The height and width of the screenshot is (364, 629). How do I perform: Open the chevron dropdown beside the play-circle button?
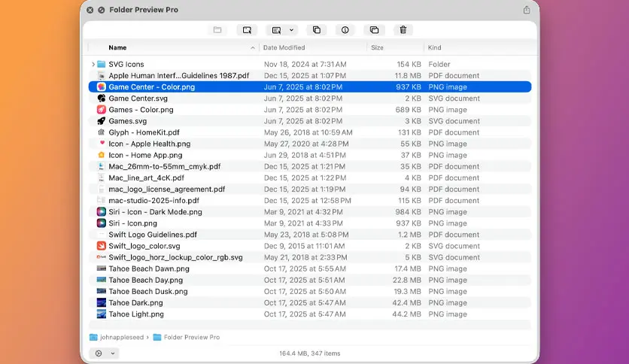coord(113,353)
